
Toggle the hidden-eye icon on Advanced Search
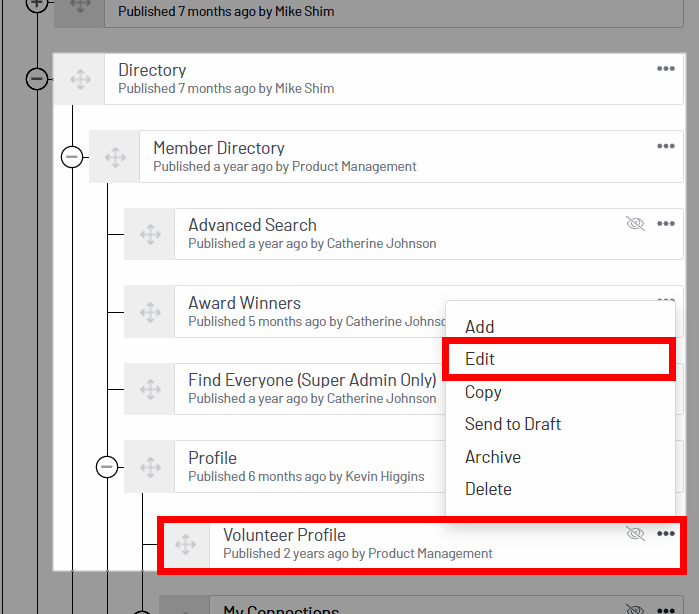635,223
